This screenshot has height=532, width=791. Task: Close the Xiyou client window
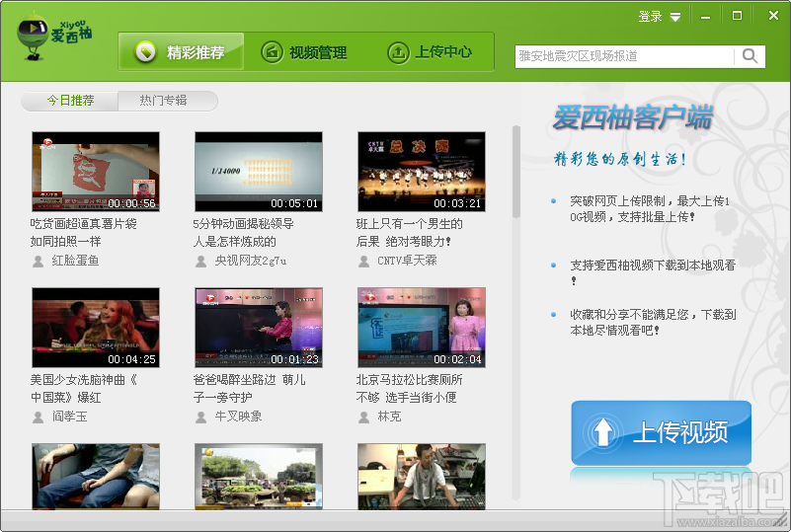pos(773,16)
